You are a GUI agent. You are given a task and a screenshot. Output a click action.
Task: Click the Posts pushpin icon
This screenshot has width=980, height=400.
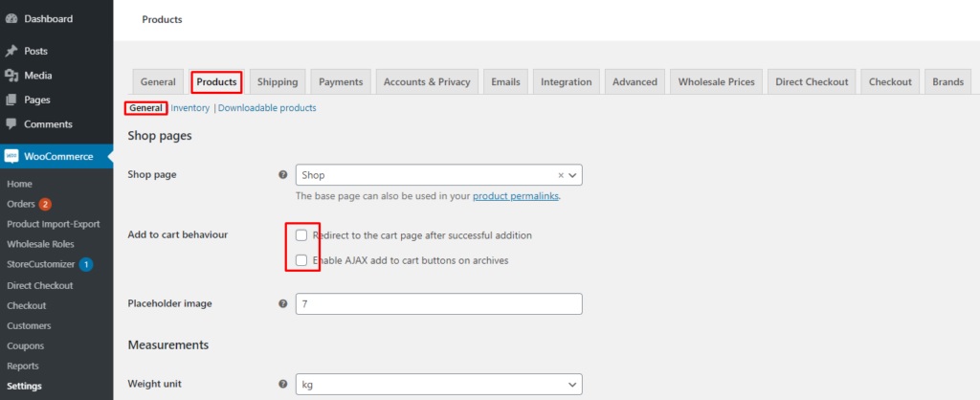click(x=11, y=51)
